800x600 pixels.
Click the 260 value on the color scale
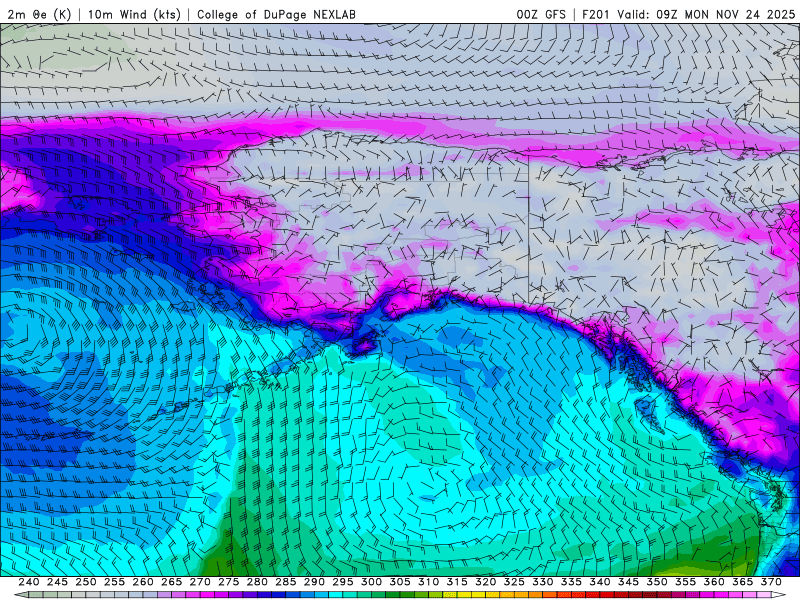[x=143, y=582]
